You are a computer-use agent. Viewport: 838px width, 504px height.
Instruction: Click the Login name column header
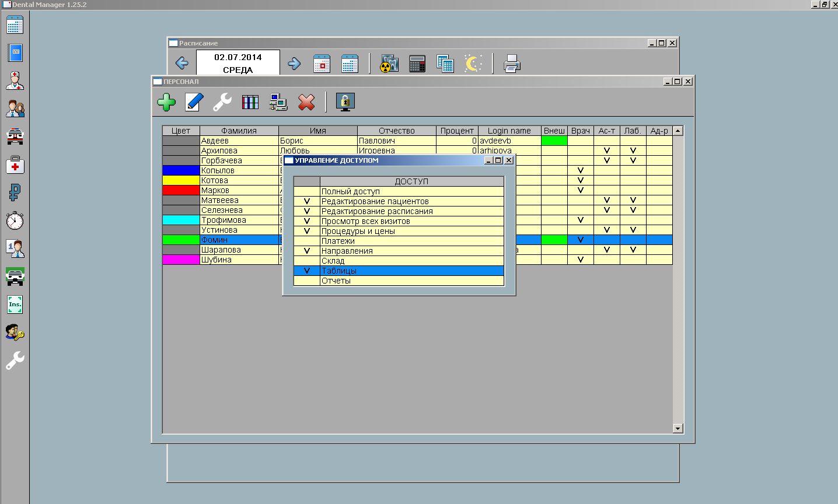pyautogui.click(x=509, y=131)
